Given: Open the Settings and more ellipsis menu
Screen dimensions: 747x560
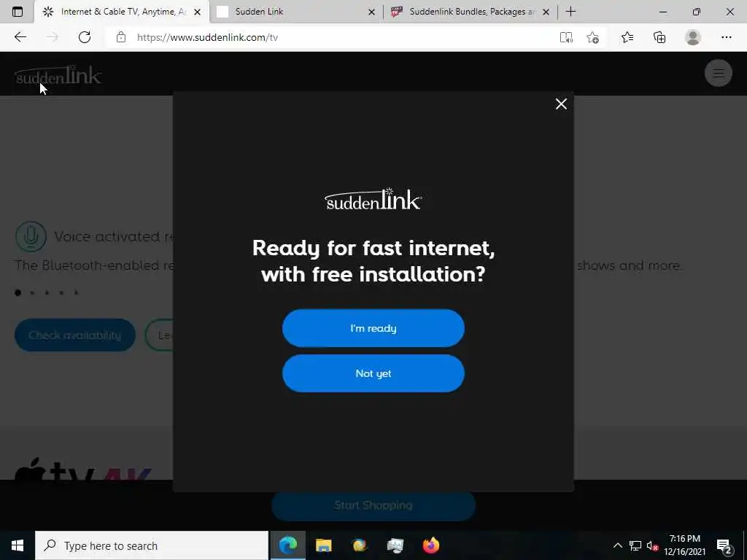Looking at the screenshot, I should click(x=726, y=38).
